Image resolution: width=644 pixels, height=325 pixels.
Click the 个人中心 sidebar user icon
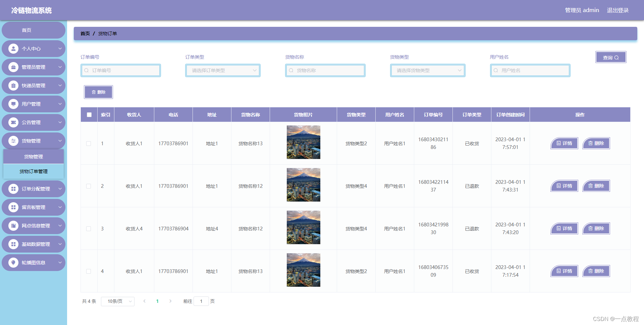(13, 49)
